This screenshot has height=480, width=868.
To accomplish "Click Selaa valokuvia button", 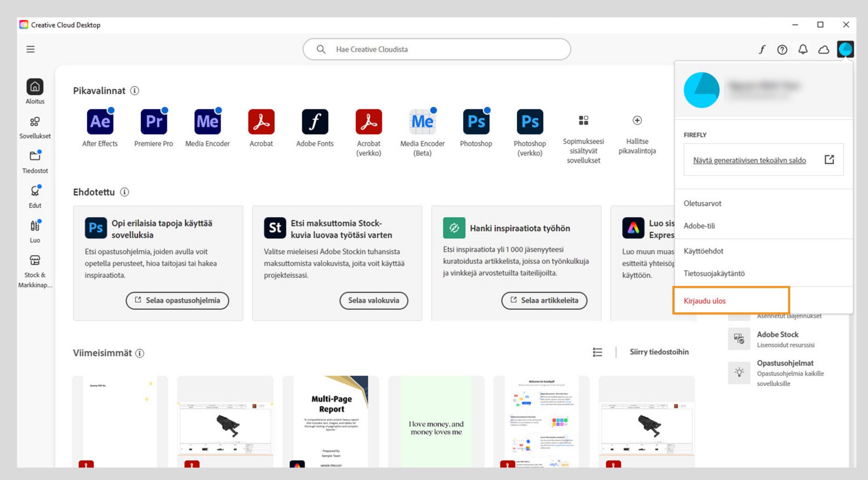I will (x=373, y=300).
